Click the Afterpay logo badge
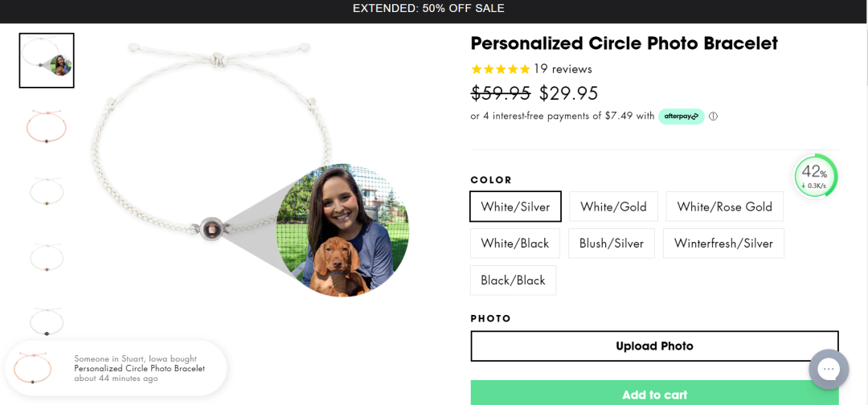Viewport: 868px width, 405px height. 682,117
